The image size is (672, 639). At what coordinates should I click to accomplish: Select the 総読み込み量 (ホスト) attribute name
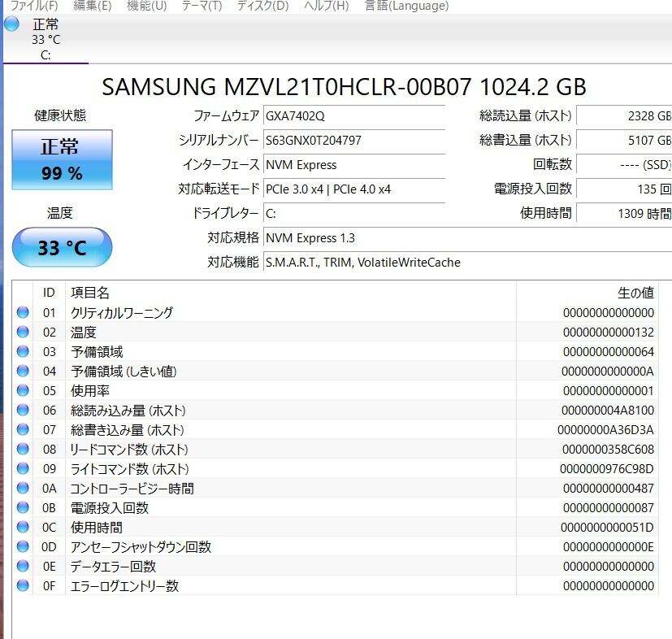[128, 410]
